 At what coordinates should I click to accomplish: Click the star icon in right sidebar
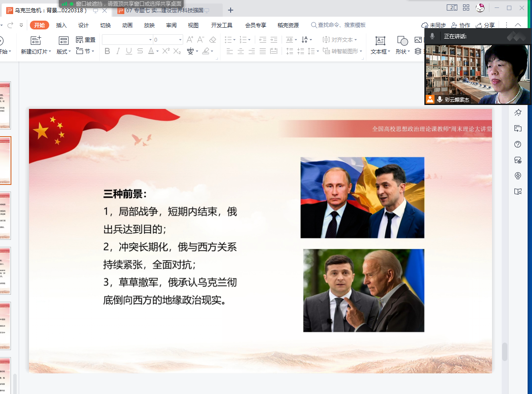click(x=518, y=113)
